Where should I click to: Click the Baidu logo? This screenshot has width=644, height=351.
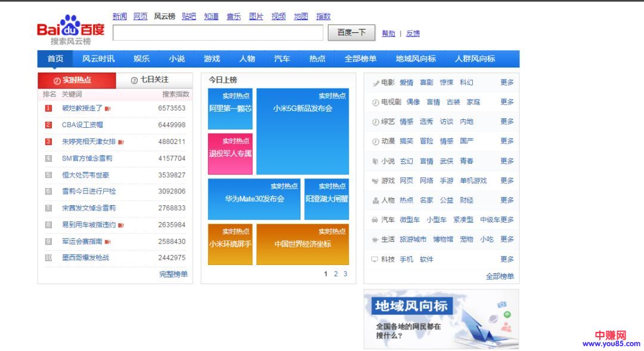(70, 29)
